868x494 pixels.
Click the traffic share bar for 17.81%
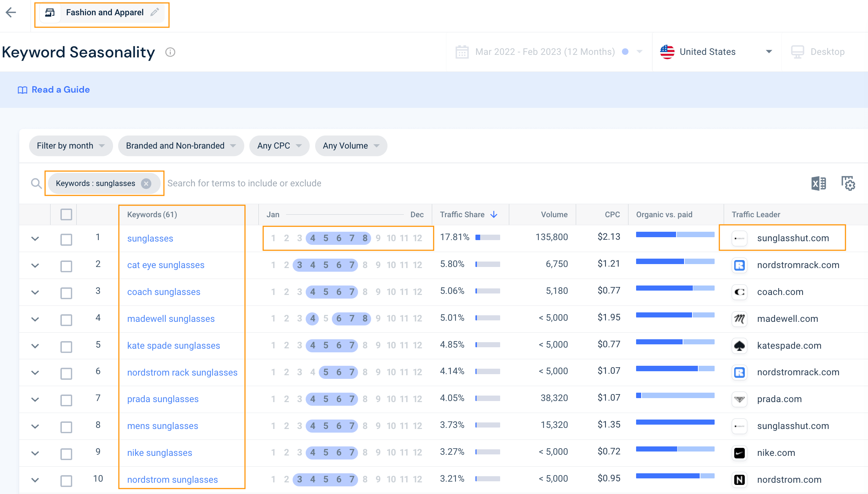(x=488, y=237)
